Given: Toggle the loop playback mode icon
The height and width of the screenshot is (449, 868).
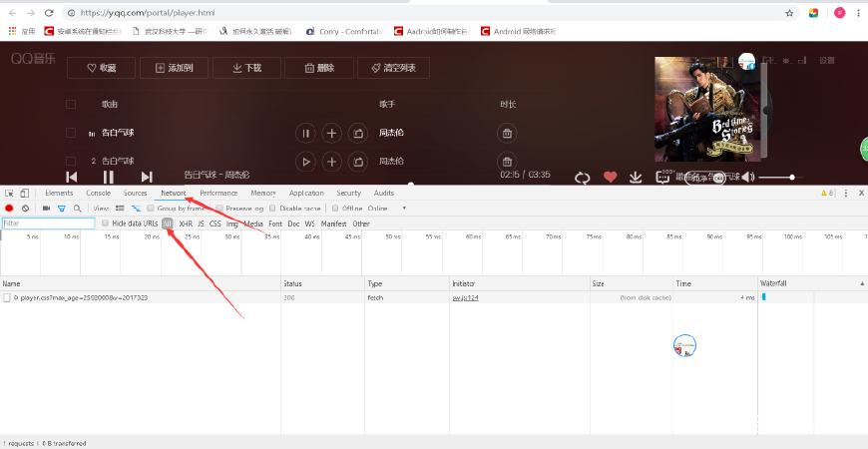Looking at the screenshot, I should (583, 178).
